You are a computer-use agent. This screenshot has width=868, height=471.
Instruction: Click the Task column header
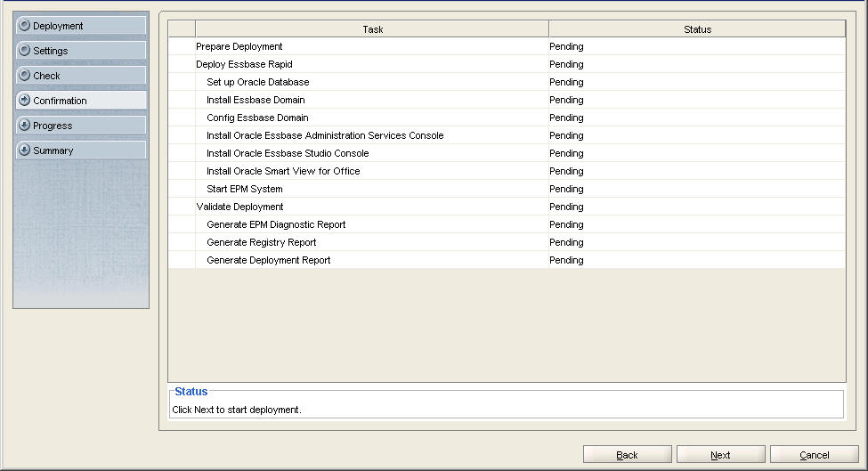(x=372, y=29)
